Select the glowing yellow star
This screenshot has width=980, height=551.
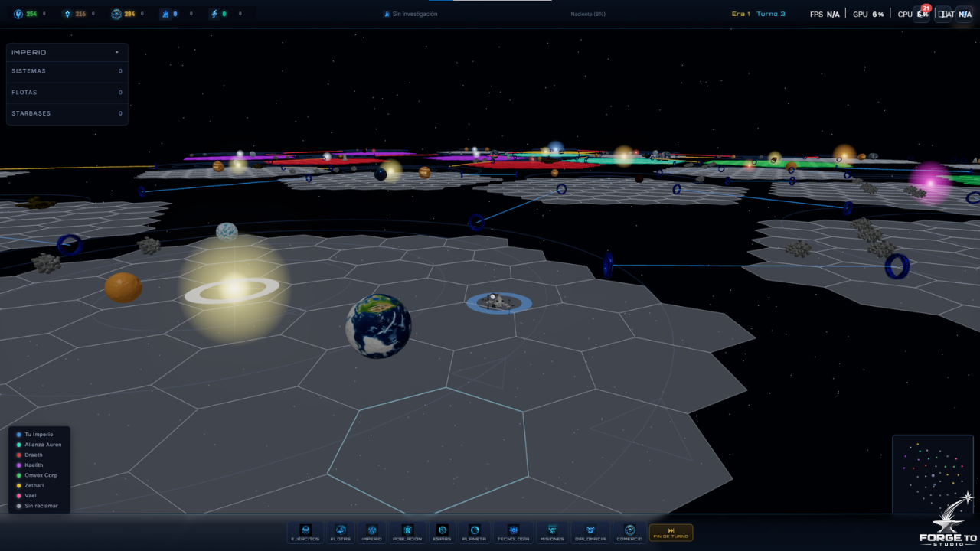(x=233, y=290)
